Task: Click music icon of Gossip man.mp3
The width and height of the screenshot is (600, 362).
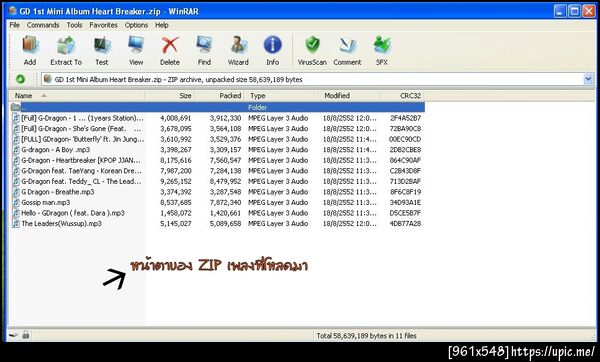Action: click(16, 202)
